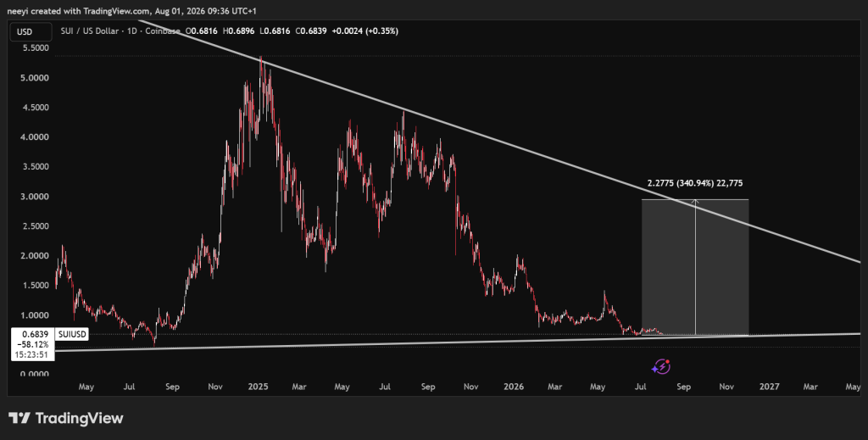Click the 0.6839 current price label
868x440 pixels.
point(35,334)
